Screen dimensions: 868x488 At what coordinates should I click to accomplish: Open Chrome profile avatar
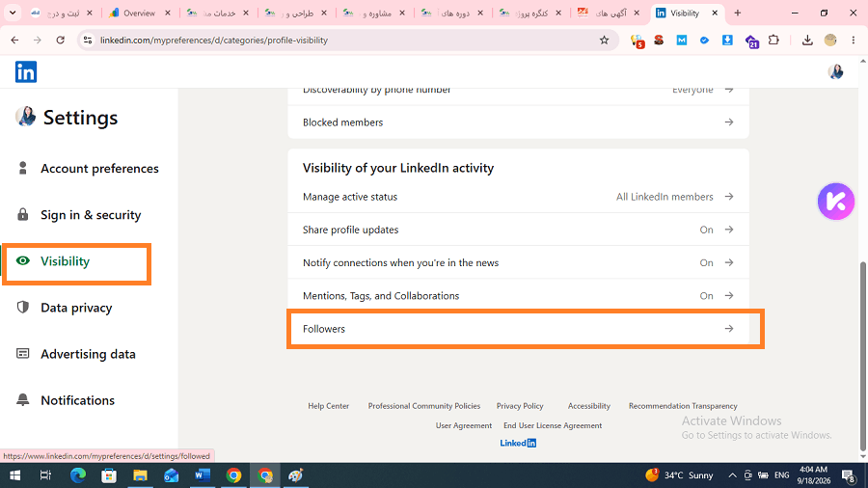(x=830, y=40)
